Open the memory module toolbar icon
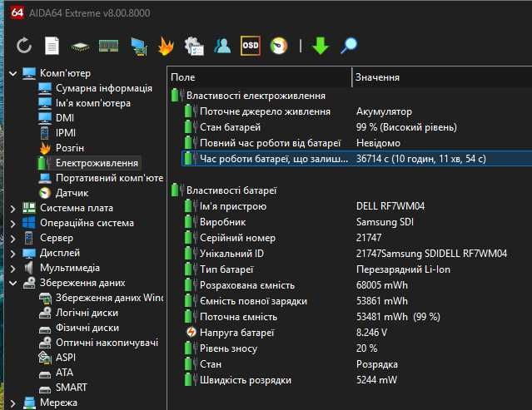532x410 pixels. [x=108, y=46]
